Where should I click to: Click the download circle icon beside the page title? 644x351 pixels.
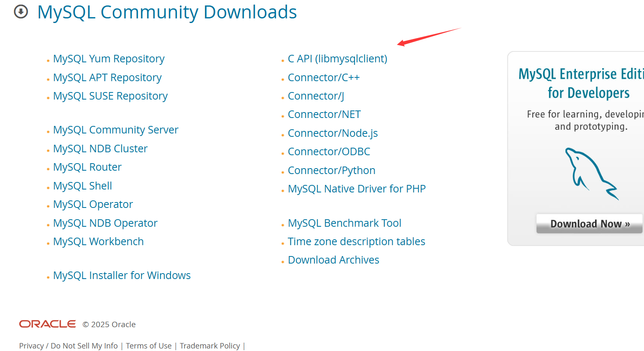(x=21, y=12)
